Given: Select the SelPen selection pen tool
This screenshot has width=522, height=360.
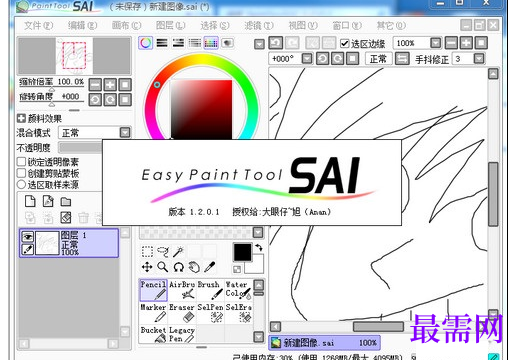Looking at the screenshot, I should pos(210,313).
